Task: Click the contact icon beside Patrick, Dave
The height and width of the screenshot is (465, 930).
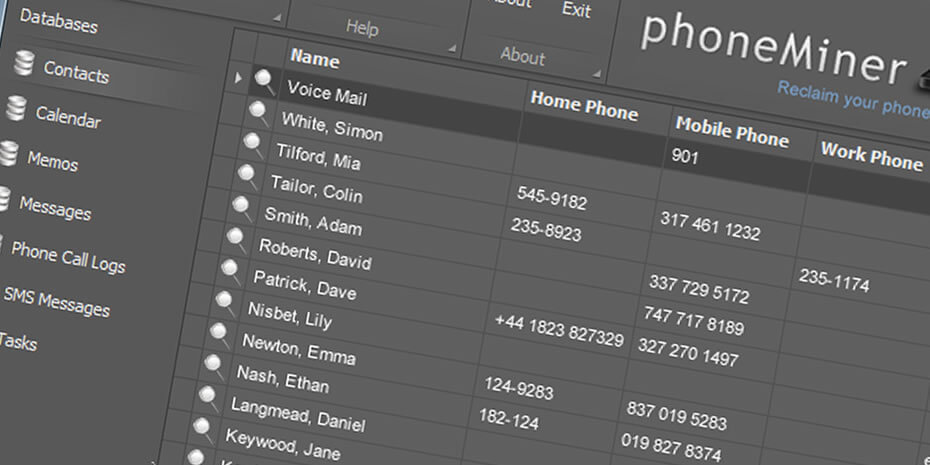Action: click(230, 272)
